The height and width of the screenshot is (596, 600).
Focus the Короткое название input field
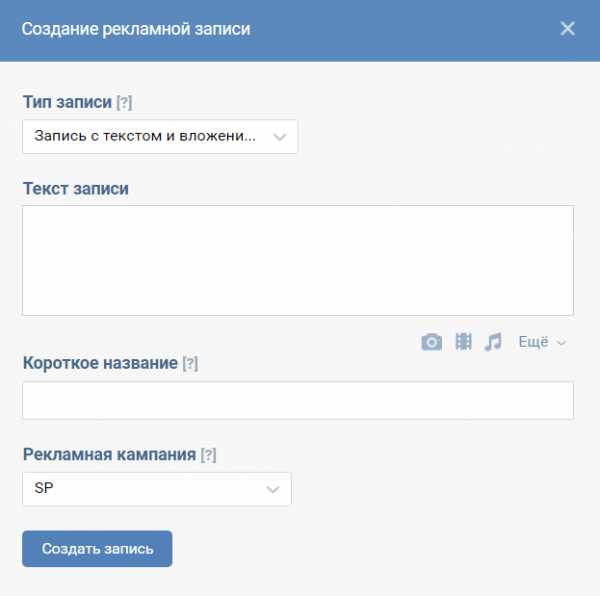298,401
